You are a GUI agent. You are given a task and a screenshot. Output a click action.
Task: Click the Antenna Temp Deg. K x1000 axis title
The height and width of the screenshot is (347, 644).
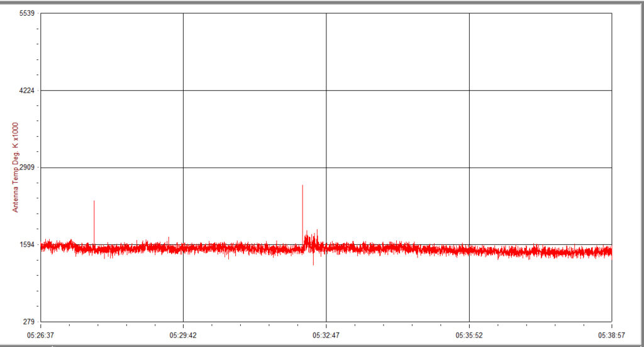click(15, 168)
